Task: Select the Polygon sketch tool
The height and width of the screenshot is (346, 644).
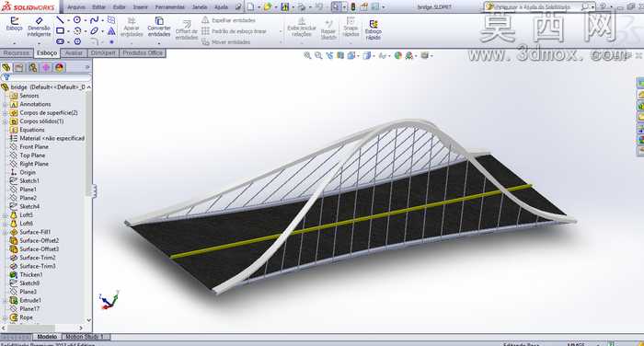Action: pyautogui.click(x=77, y=41)
